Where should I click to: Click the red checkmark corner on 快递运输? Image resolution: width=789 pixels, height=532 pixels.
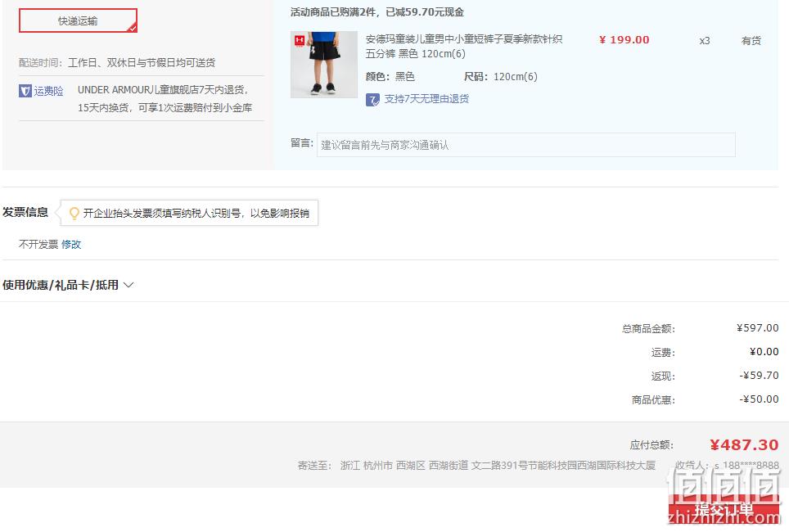[x=132, y=28]
